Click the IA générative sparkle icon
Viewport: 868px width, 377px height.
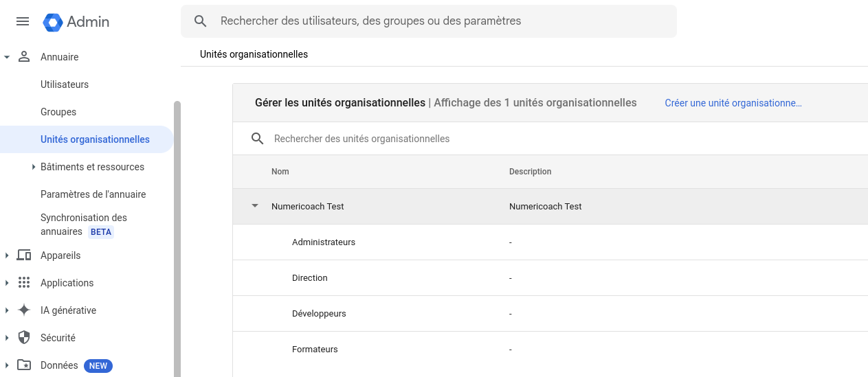coord(24,310)
